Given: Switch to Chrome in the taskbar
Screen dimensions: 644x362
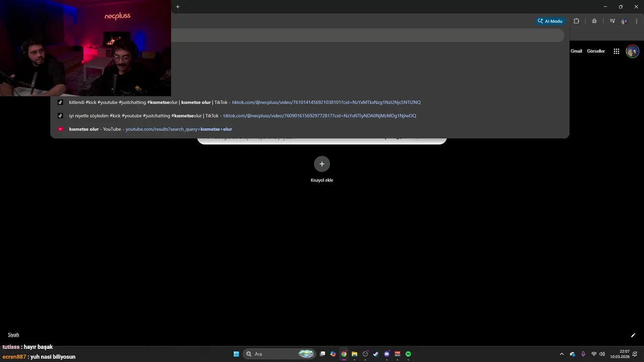Looking at the screenshot, I should pyautogui.click(x=344, y=354).
